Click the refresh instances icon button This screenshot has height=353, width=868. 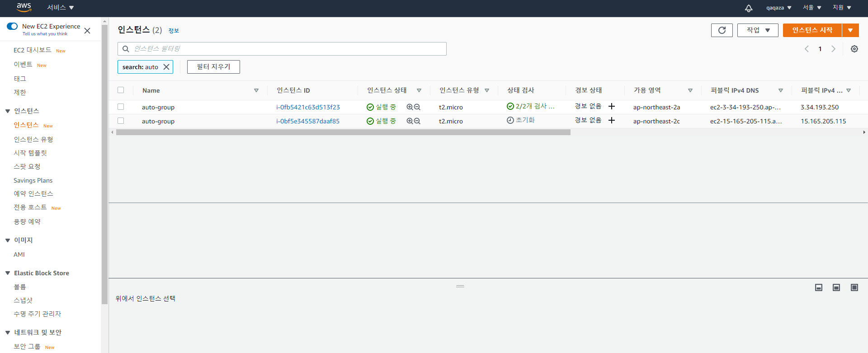click(722, 30)
